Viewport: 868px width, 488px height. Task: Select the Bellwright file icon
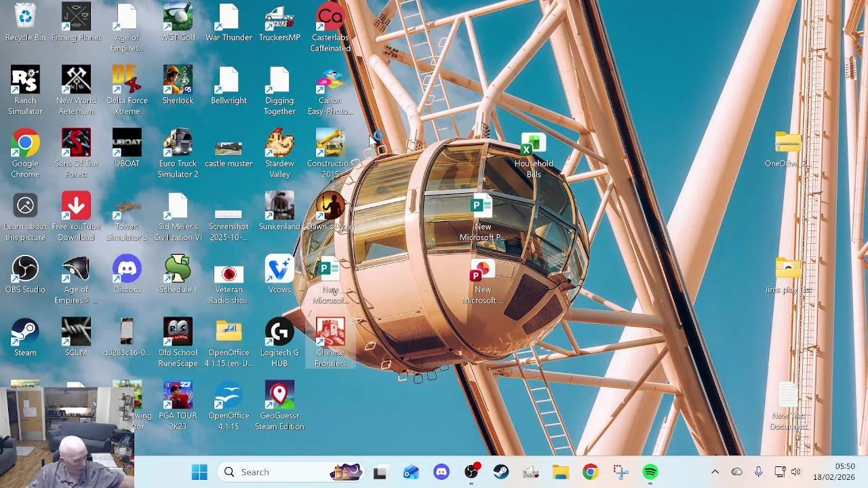tap(229, 86)
